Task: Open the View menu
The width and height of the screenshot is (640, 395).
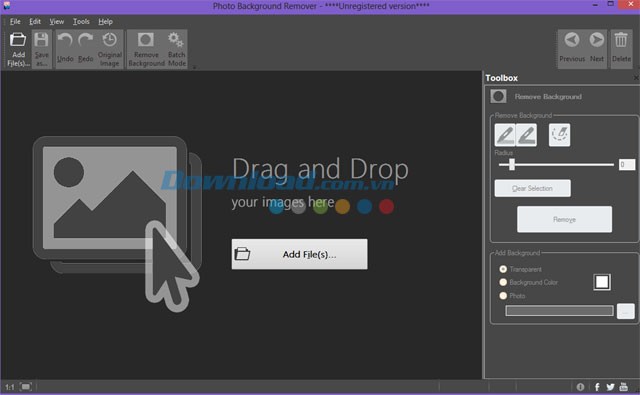Action: [56, 22]
